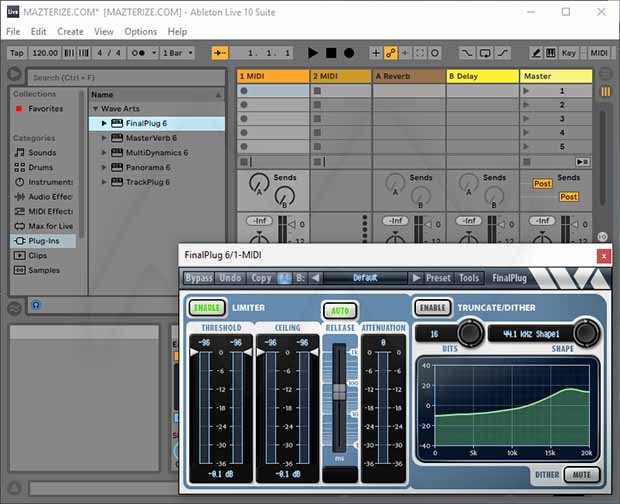Expand the MultiDynamics 6 item
Viewport: 620px width, 504px height.
(104, 153)
